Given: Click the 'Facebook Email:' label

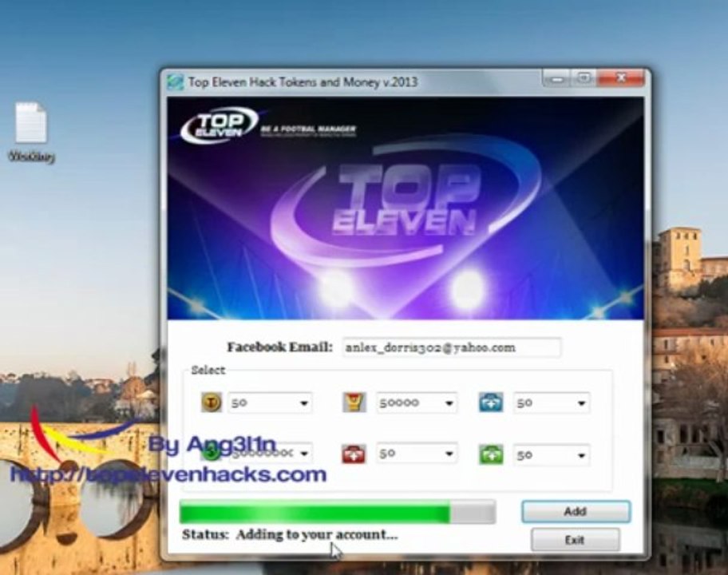Looking at the screenshot, I should (x=280, y=347).
